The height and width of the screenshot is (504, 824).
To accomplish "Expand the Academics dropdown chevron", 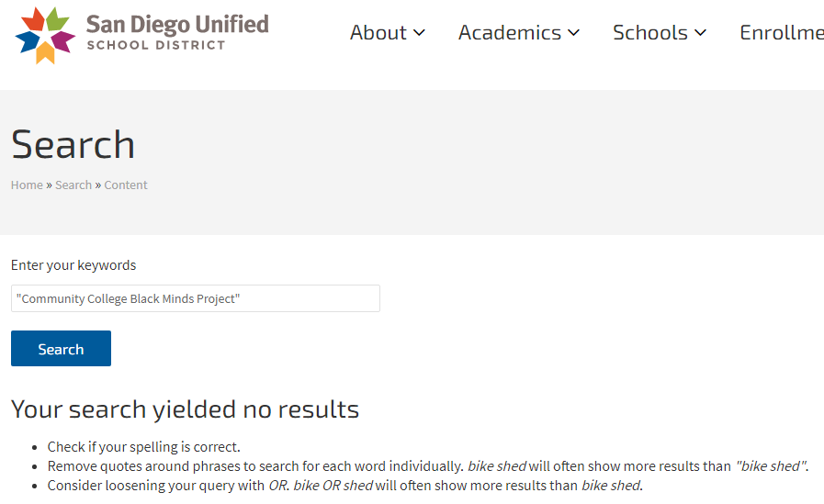I will tap(574, 33).
